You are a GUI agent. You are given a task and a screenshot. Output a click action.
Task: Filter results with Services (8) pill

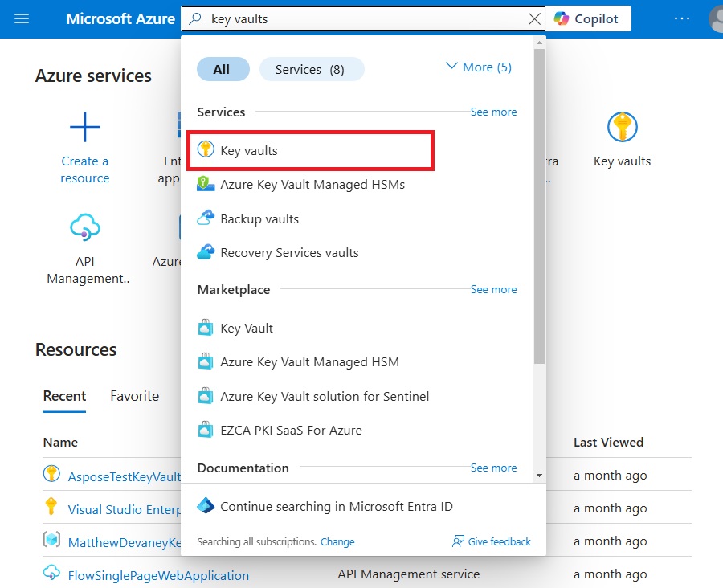(x=312, y=69)
